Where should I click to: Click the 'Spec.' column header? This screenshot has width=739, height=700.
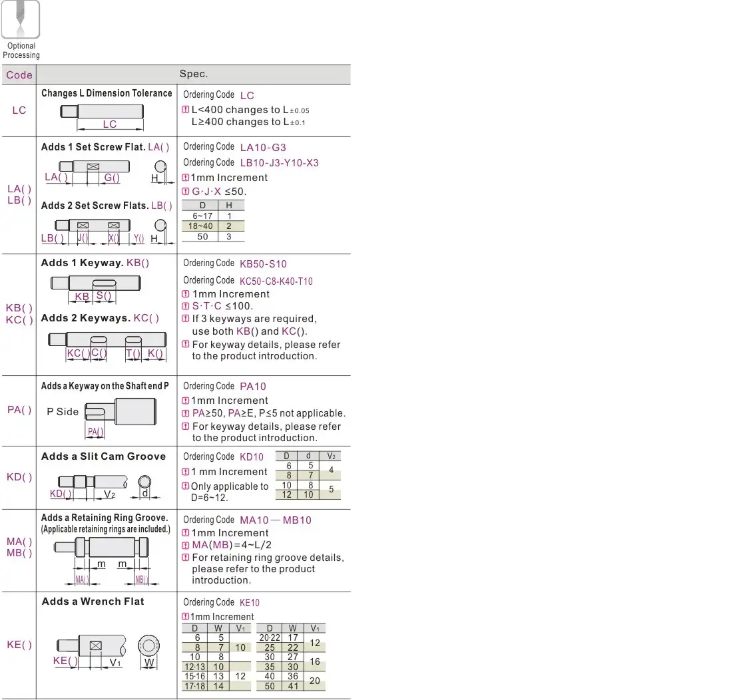[x=194, y=75]
